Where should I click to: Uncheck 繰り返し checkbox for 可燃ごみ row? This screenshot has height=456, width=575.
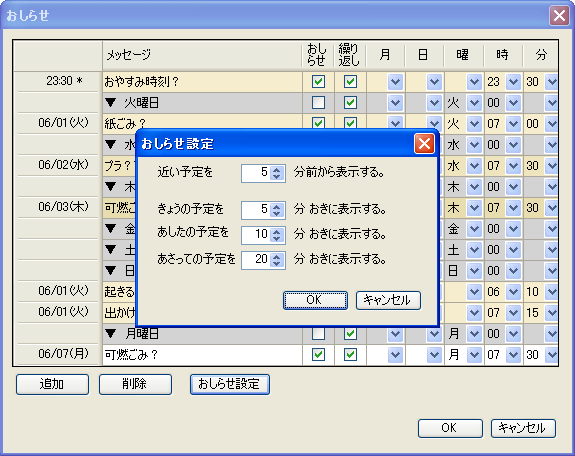350,354
